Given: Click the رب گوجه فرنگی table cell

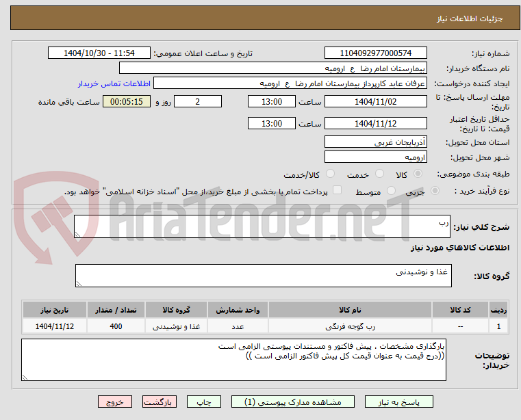Looking at the screenshot, I should coord(350,326).
